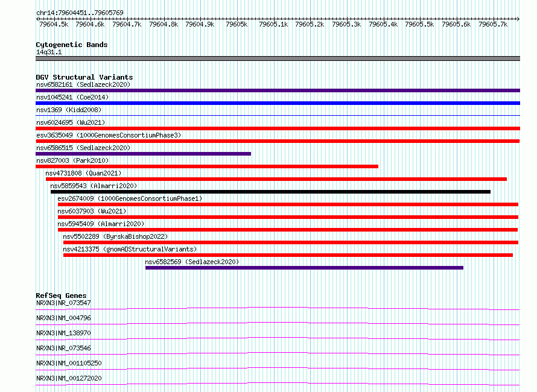Select the 14q31.1 band label
This screenshot has width=537, height=392.
coord(49,52)
